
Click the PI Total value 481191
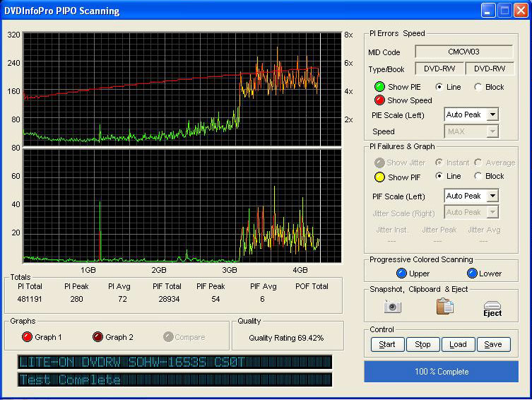pyautogui.click(x=30, y=299)
